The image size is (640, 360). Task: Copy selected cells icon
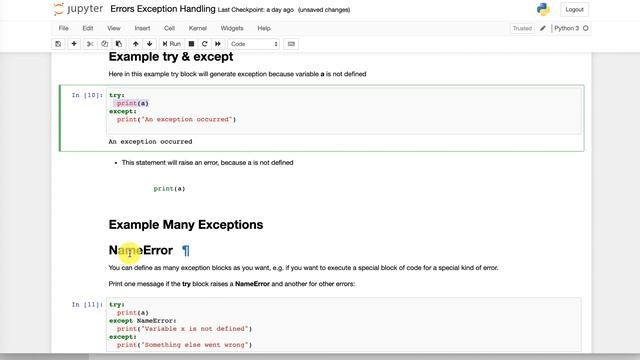(x=104, y=44)
